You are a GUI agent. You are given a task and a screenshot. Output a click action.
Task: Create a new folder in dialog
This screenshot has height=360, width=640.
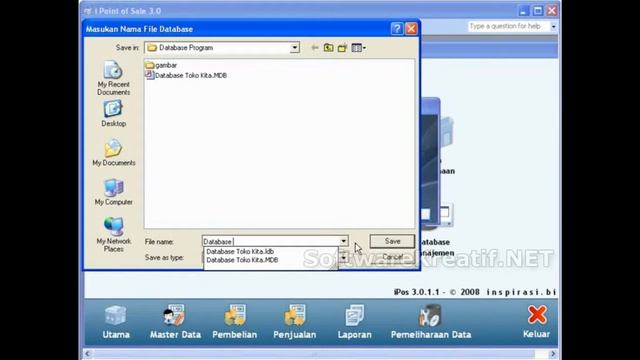tap(342, 48)
